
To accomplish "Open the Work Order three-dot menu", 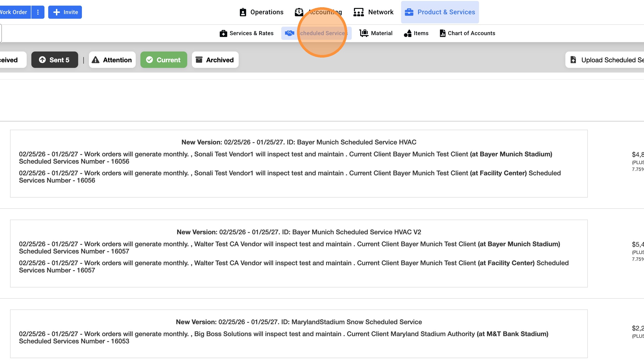I will tap(38, 12).
